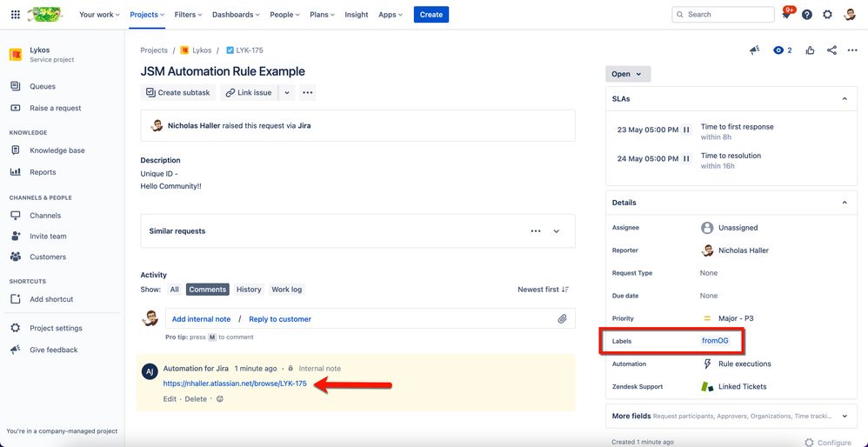Click the Link issue button
The image size is (868, 447).
249,92
